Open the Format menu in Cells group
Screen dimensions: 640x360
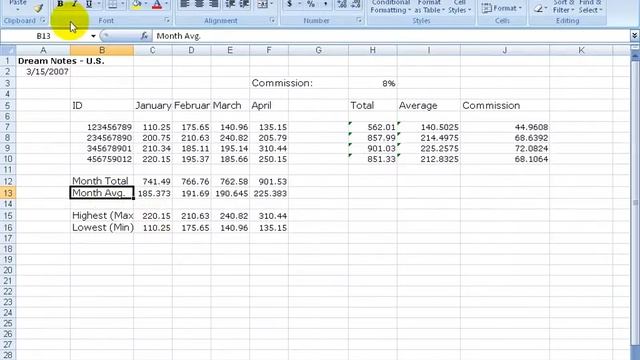point(502,8)
